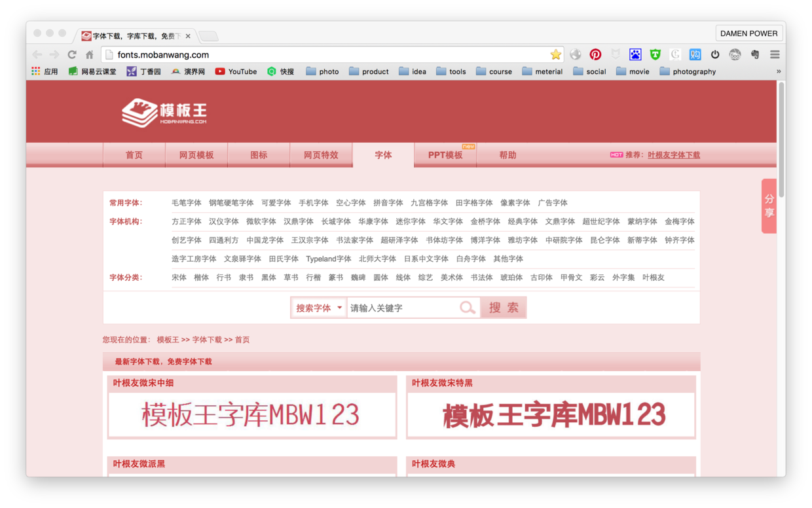This screenshot has width=812, height=508.
Task: Click the magnifier icon in search box
Action: pyautogui.click(x=467, y=308)
